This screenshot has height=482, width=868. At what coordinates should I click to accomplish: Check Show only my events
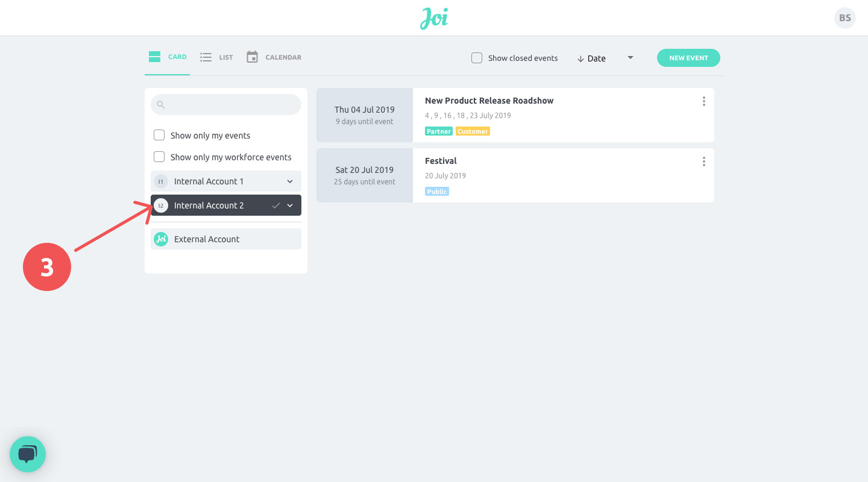(159, 135)
